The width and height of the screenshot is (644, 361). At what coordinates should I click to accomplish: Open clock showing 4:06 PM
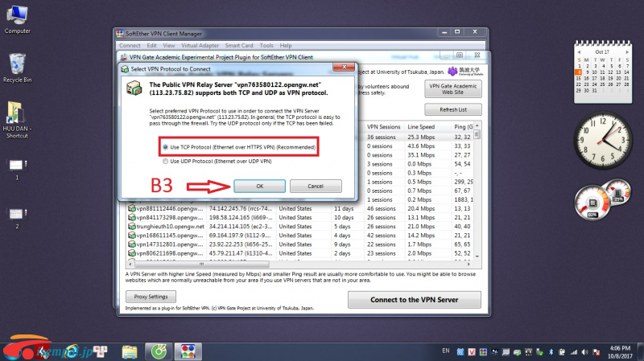pyautogui.click(x=620, y=352)
